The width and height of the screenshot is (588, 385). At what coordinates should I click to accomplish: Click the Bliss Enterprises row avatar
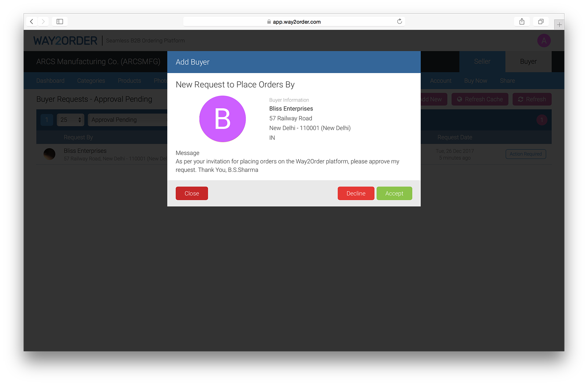click(49, 154)
